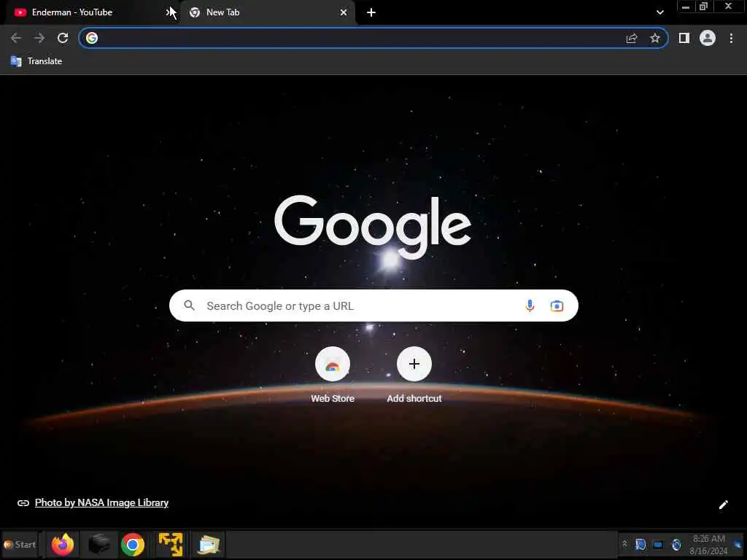Click the shield icon in the system tray
Viewport: 747px width, 560px height.
640,544
